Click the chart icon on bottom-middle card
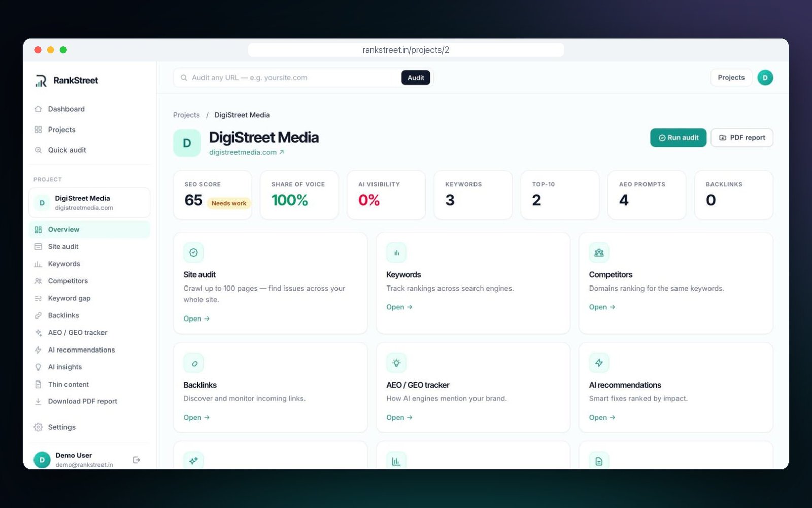Screen dimensions: 812x508 pyautogui.click(x=396, y=461)
